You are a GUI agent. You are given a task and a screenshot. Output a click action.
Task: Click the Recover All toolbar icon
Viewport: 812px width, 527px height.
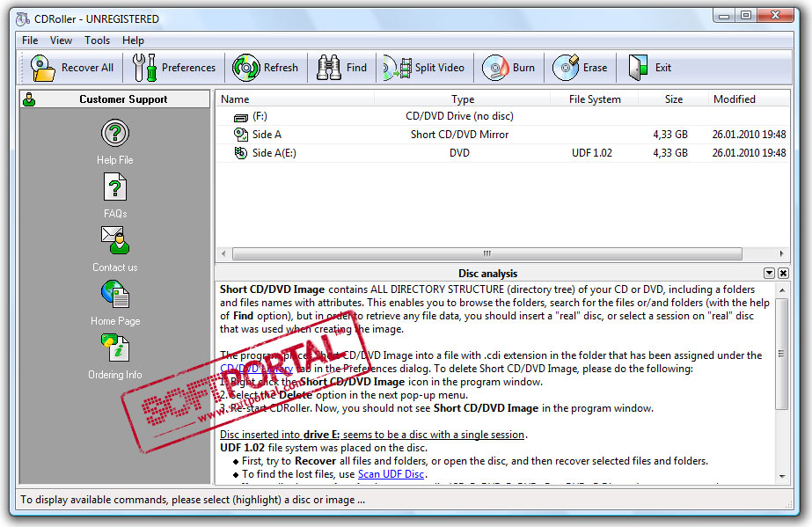point(42,68)
